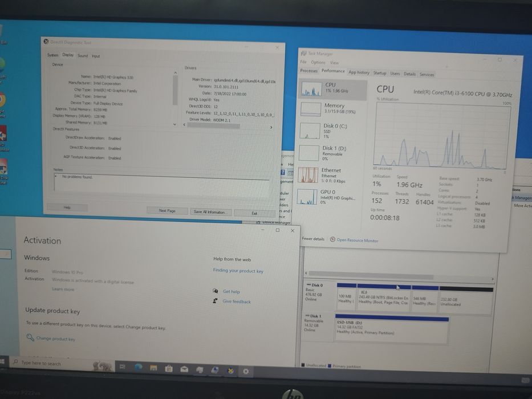Screen dimensions: 532x399
Task: Click Change product key link
Action: (x=56, y=339)
